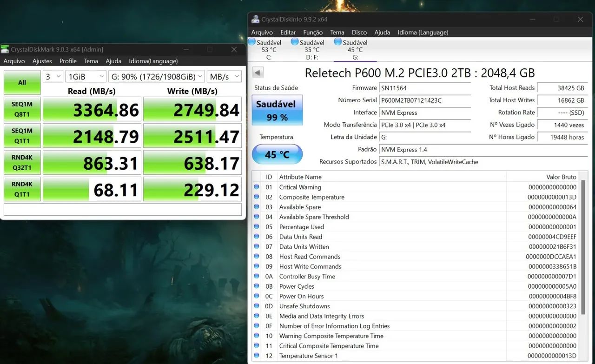Open the Ajuda menu in CrystalDiskMark

click(x=113, y=61)
